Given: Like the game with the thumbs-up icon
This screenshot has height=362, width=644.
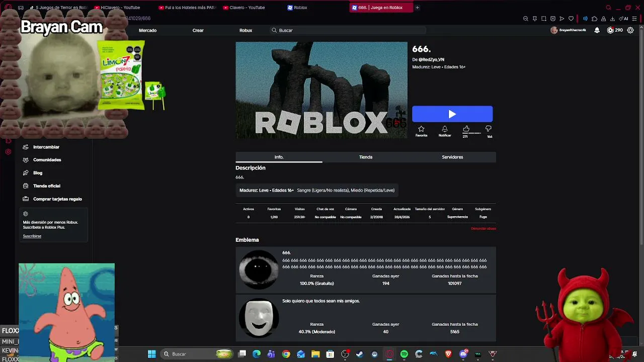Looking at the screenshot, I should 466,129.
